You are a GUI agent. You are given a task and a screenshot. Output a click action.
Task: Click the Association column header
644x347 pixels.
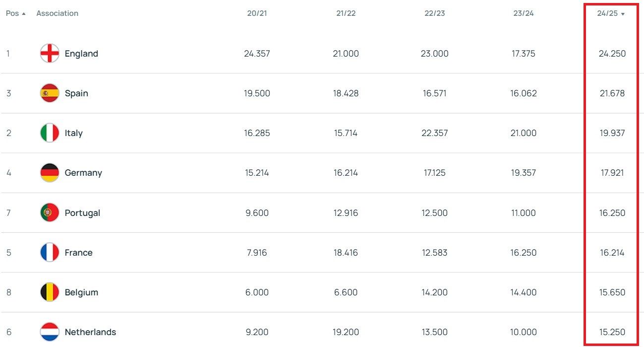point(57,13)
